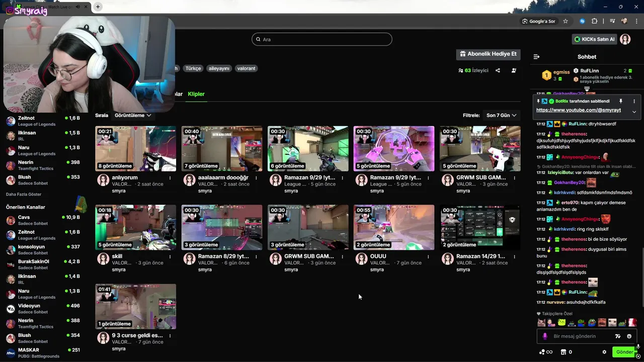644x362 pixels.
Task: Open BurakSakinOl channel in sidebar
Action: pyautogui.click(x=43, y=264)
